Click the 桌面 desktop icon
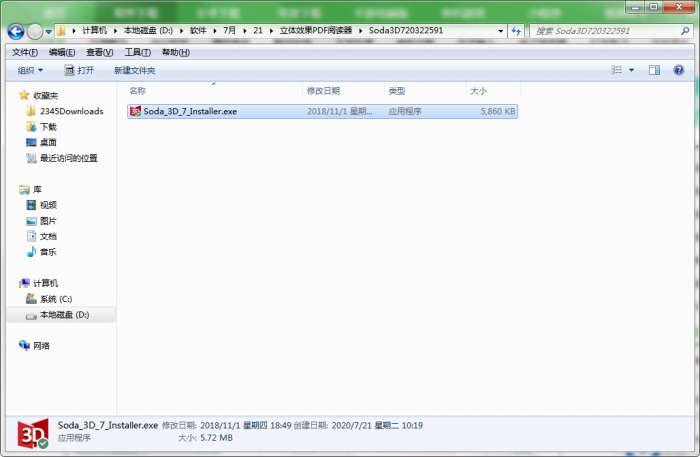The width and height of the screenshot is (700, 457). [x=31, y=142]
